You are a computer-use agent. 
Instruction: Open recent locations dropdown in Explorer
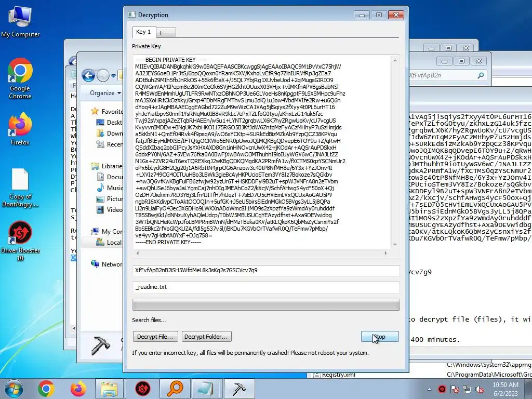(x=113, y=76)
